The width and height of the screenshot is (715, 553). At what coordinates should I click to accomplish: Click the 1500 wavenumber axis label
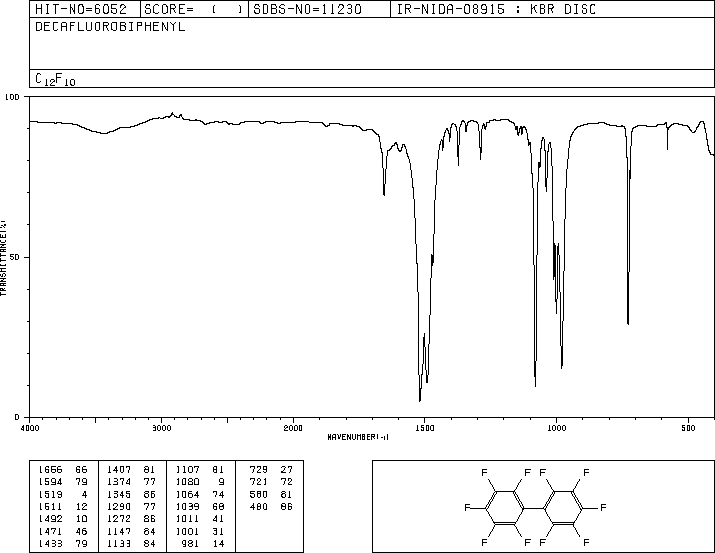click(425, 428)
